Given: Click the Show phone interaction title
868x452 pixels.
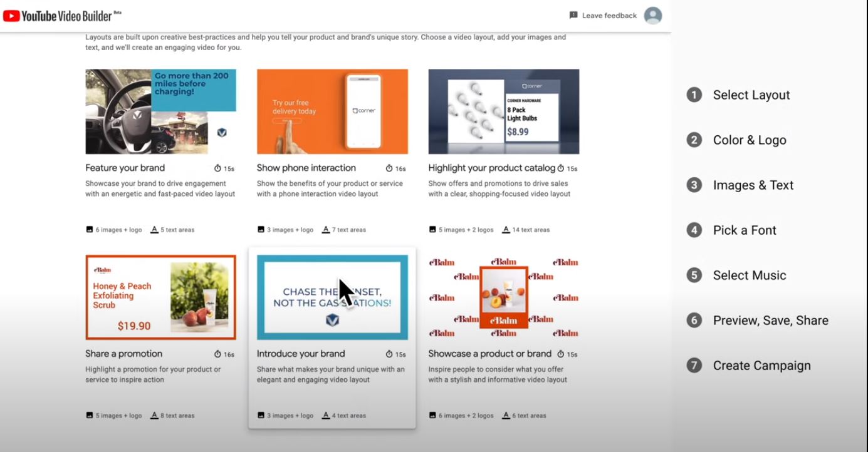Looking at the screenshot, I should click(306, 168).
